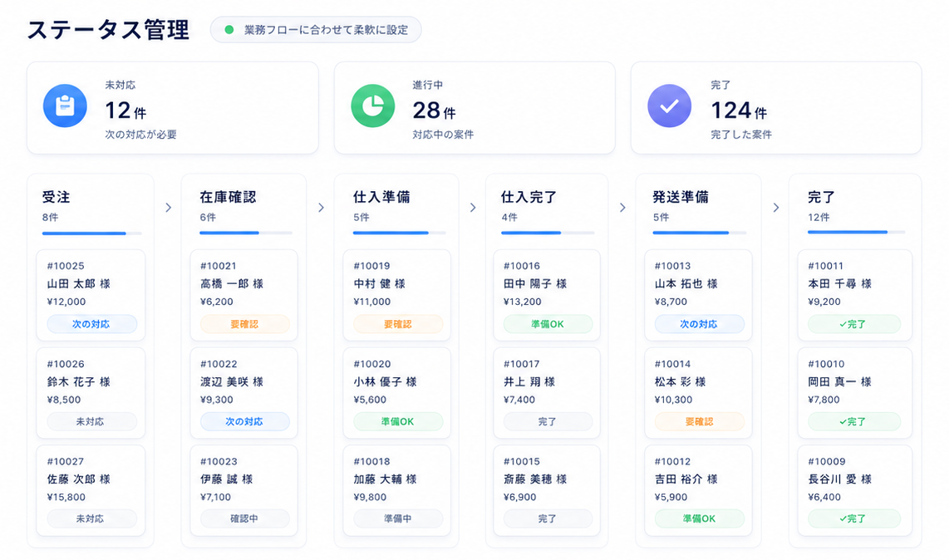Click order number #10017
This screenshot has height=560, width=949.
[521, 364]
